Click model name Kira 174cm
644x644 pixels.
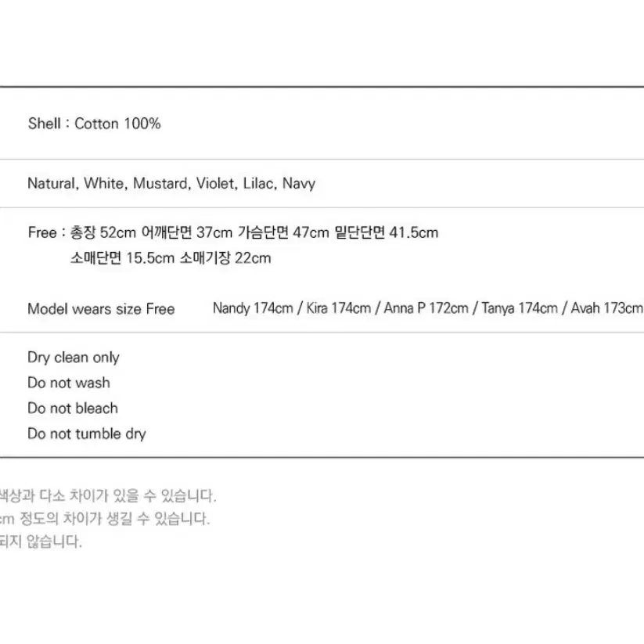point(338,308)
